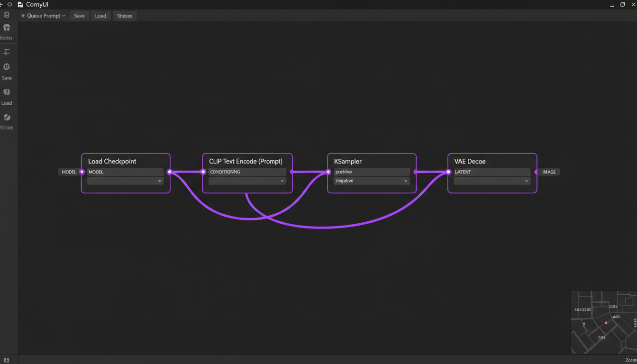This screenshot has width=637, height=364.
Task: Click the circle icon in title bar
Action: (9, 4)
